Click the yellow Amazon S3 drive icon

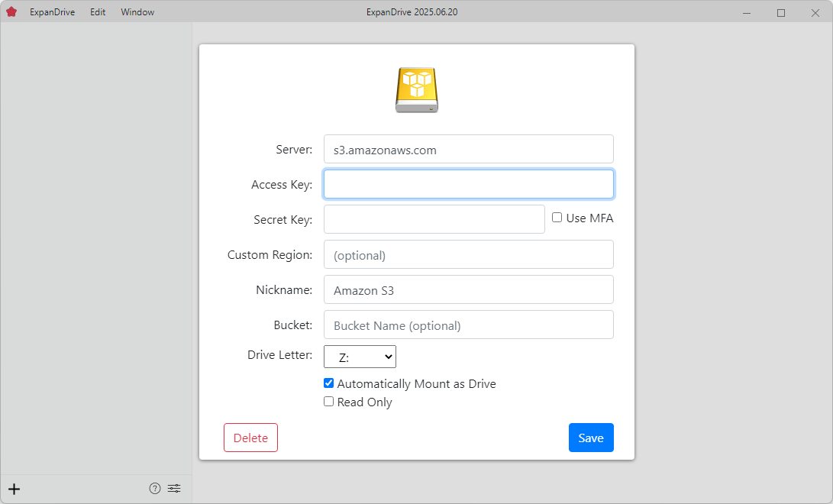[417, 90]
